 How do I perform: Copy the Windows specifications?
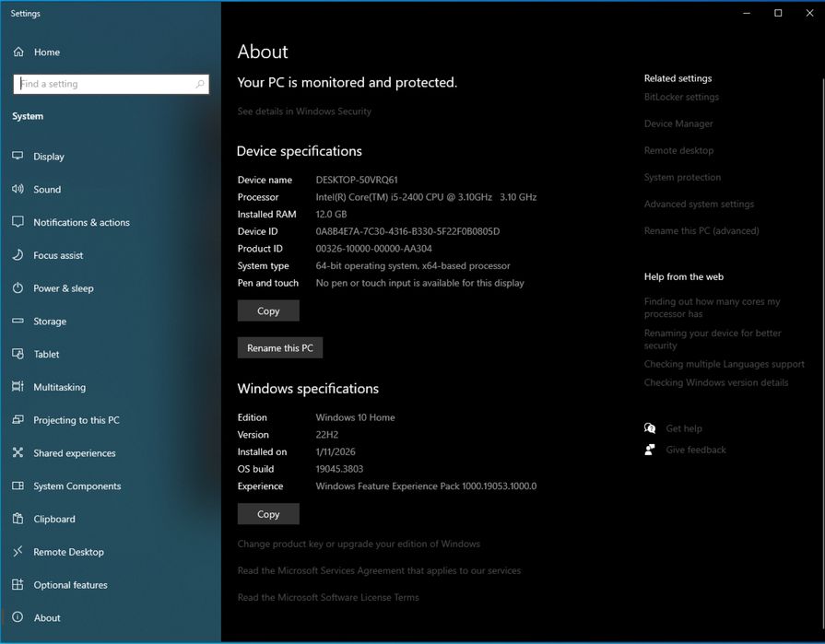pyautogui.click(x=268, y=514)
